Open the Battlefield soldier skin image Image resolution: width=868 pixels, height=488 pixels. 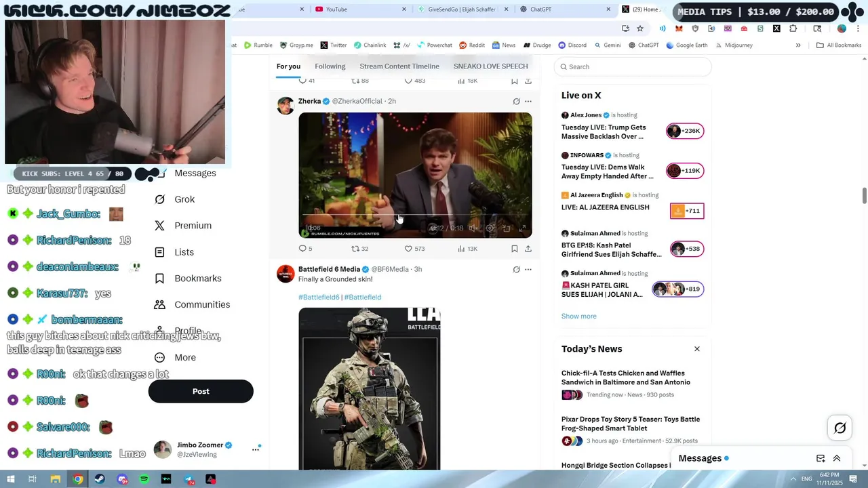(x=370, y=389)
